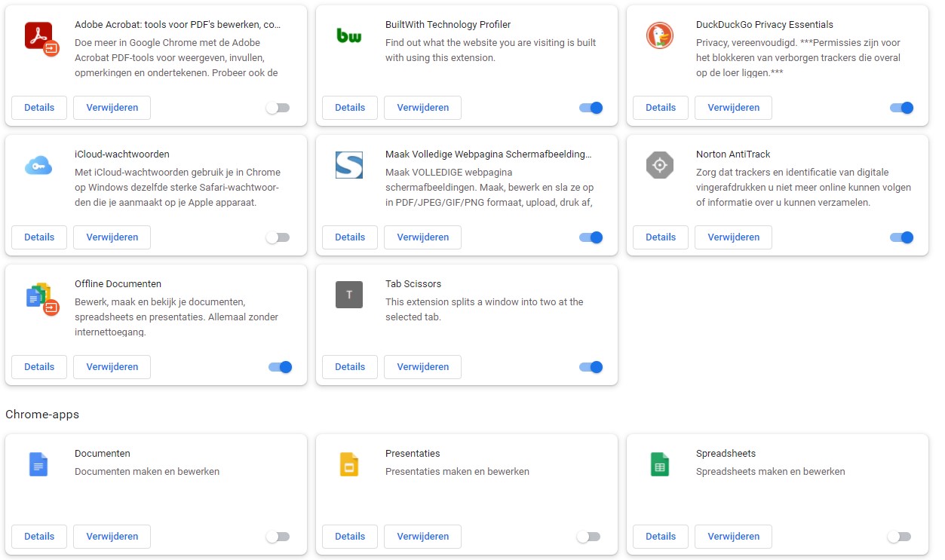Click the Presentaties app icon
945x560 pixels.
coord(349,464)
